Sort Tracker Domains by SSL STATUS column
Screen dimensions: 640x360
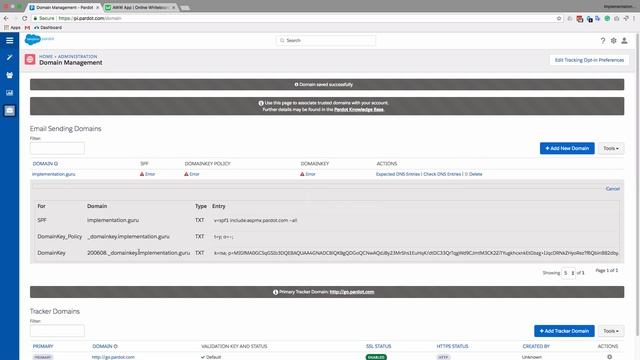378,346
